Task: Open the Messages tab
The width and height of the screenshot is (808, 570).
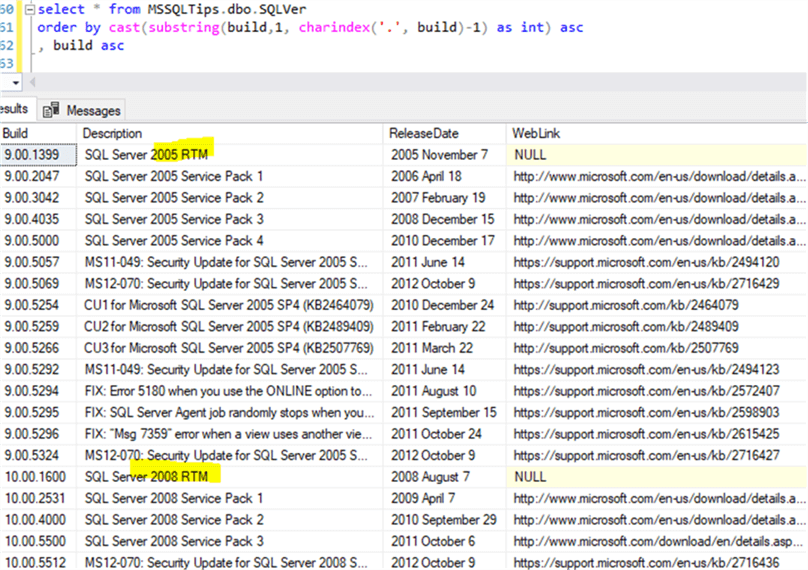Action: [93, 111]
